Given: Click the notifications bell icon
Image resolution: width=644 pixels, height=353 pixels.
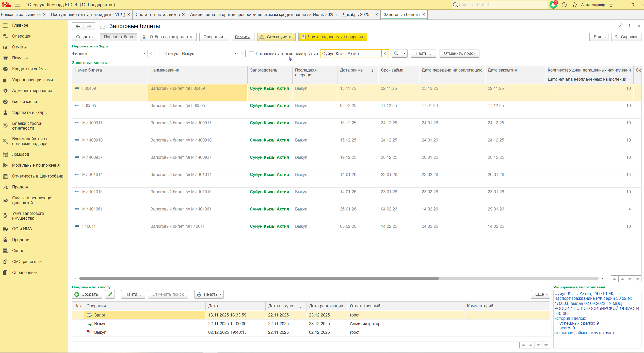Looking at the screenshot, I should coord(553,5).
